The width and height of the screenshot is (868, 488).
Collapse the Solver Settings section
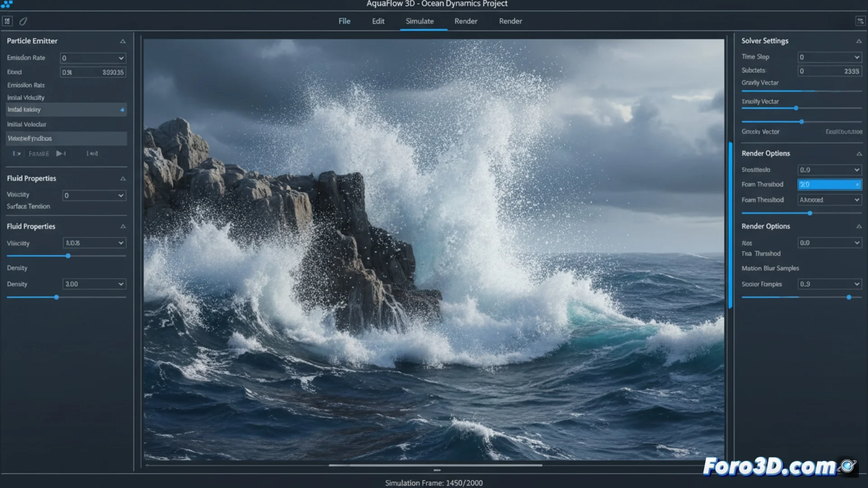[x=859, y=41]
